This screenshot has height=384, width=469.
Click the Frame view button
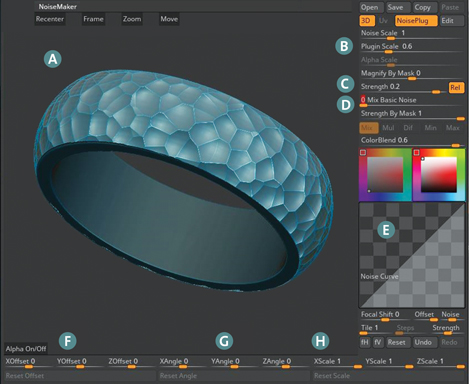pyautogui.click(x=93, y=19)
